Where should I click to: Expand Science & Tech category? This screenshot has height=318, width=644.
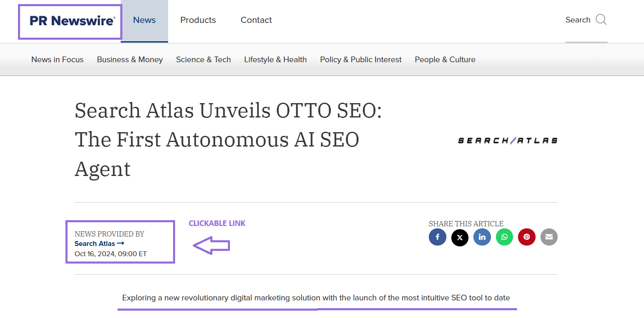point(203,60)
